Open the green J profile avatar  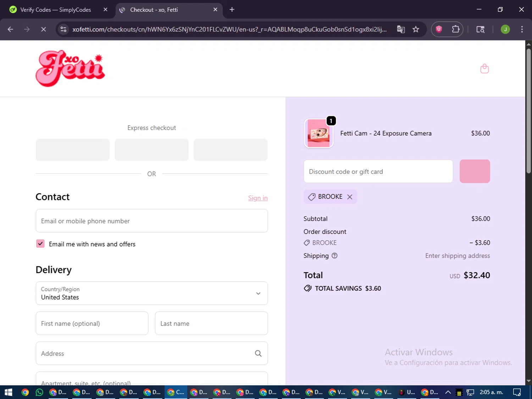tap(505, 29)
